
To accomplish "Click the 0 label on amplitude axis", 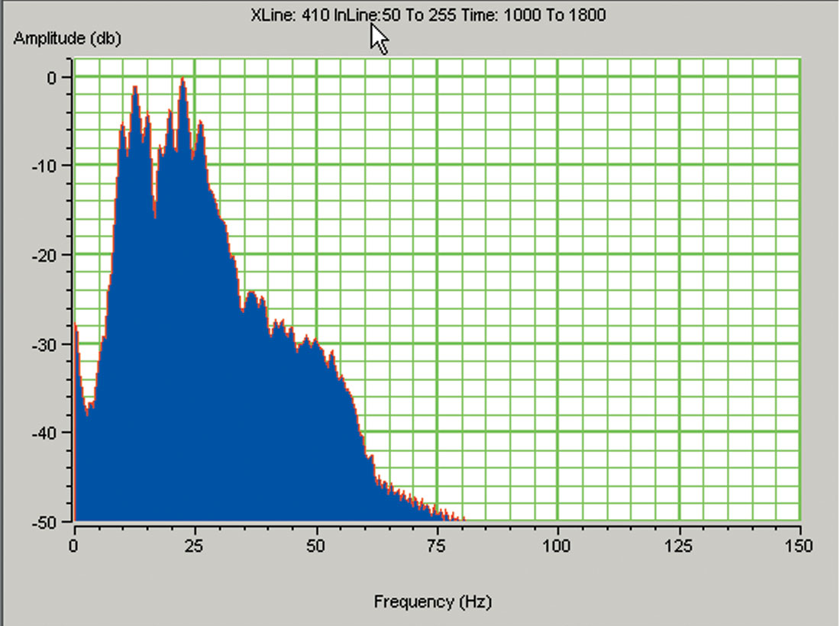I will 51,78.
